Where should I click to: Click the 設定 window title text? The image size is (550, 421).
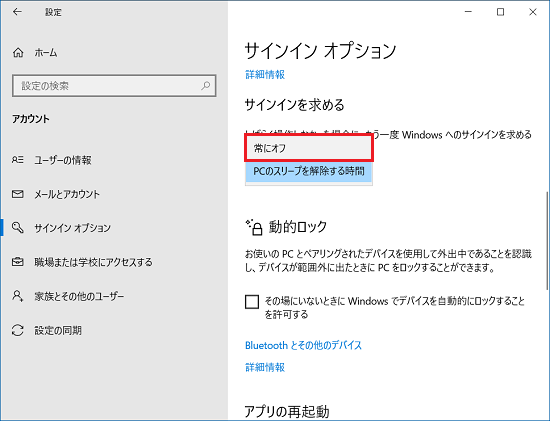click(53, 12)
